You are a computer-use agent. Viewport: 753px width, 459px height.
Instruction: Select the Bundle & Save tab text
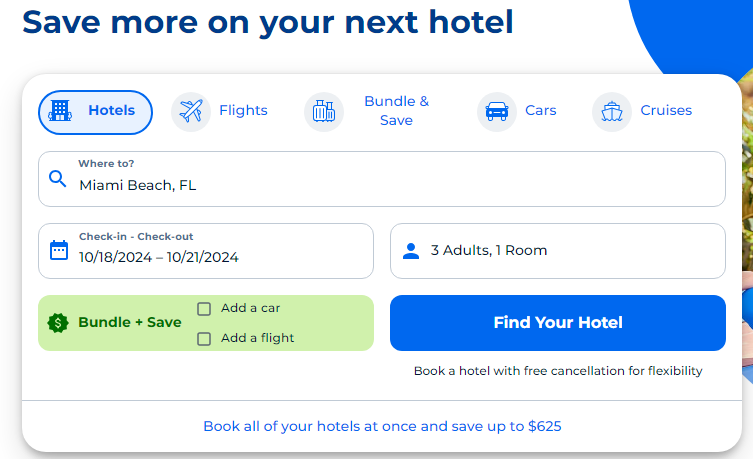tap(396, 110)
